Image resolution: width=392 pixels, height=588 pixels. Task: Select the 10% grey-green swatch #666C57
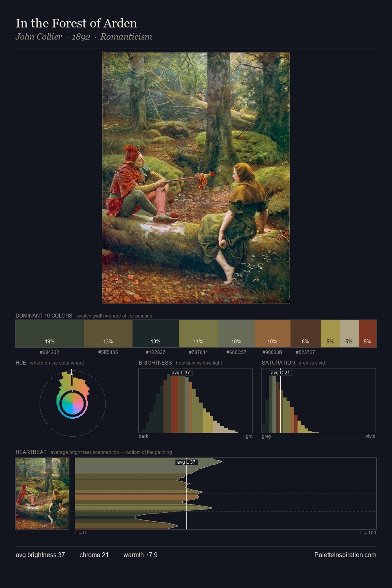tap(236, 334)
